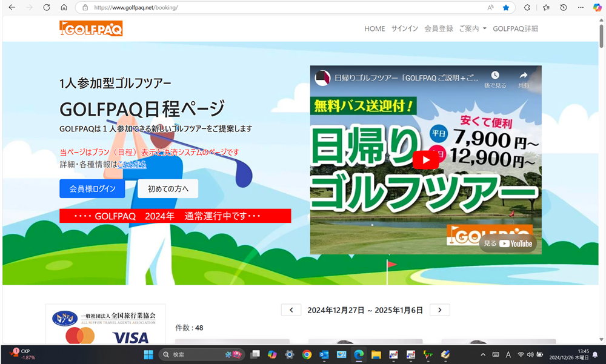
Task: Open the video channel avatar icon
Action: (322, 78)
